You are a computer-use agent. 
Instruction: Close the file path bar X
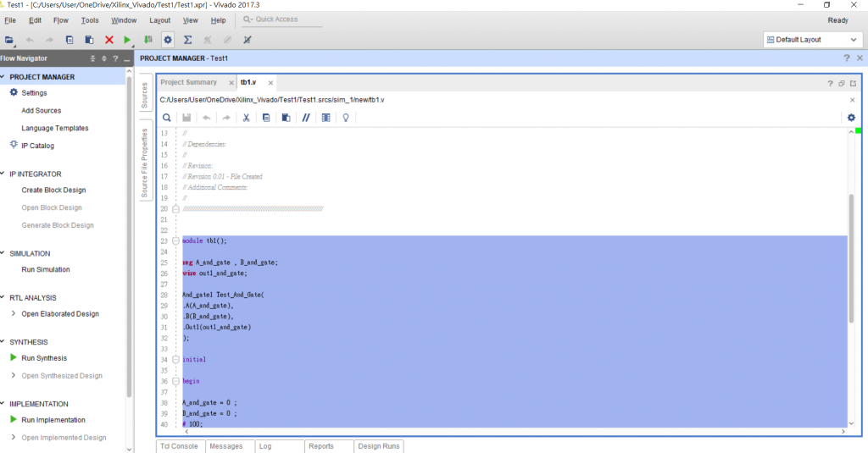853,100
